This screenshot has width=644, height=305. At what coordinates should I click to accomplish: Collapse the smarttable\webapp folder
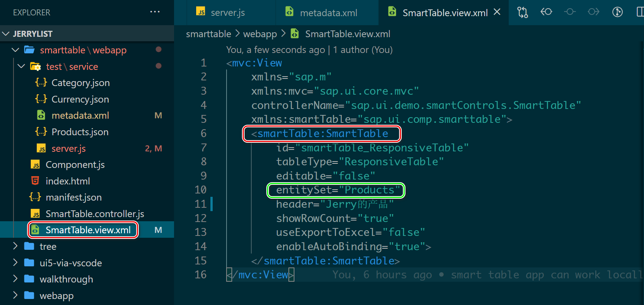click(x=15, y=50)
